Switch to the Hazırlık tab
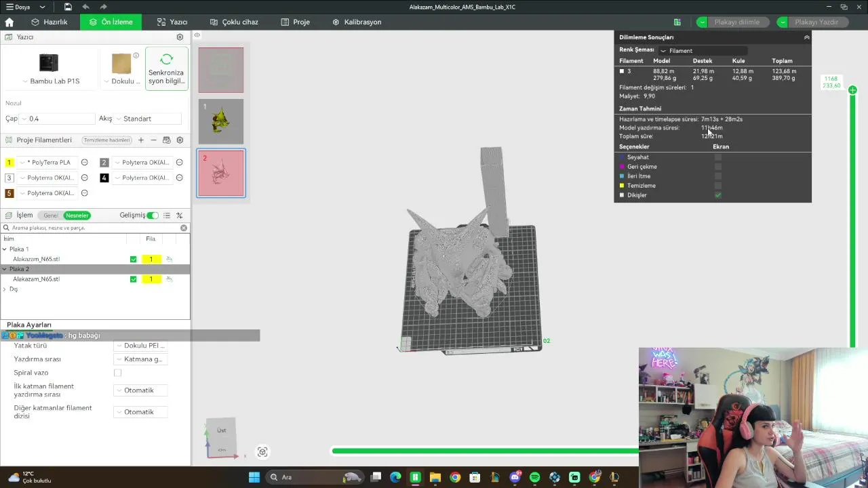Image resolution: width=868 pixels, height=488 pixels. tap(50, 22)
